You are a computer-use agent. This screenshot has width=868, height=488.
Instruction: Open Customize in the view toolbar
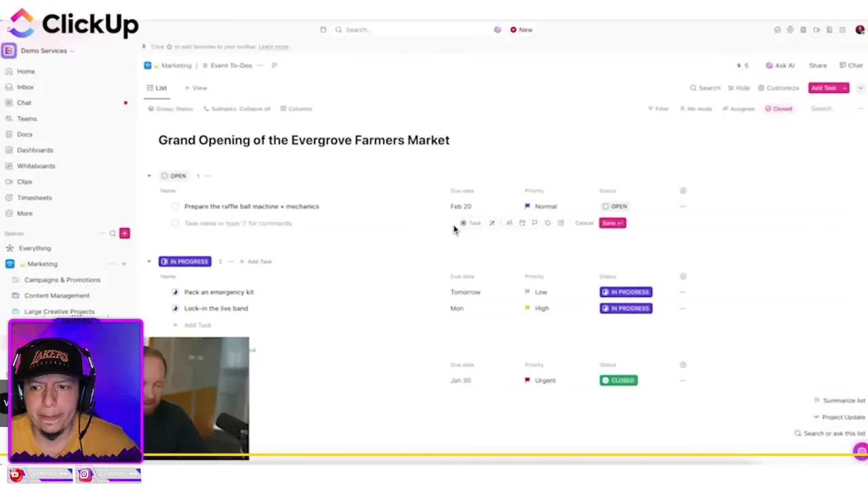point(778,88)
